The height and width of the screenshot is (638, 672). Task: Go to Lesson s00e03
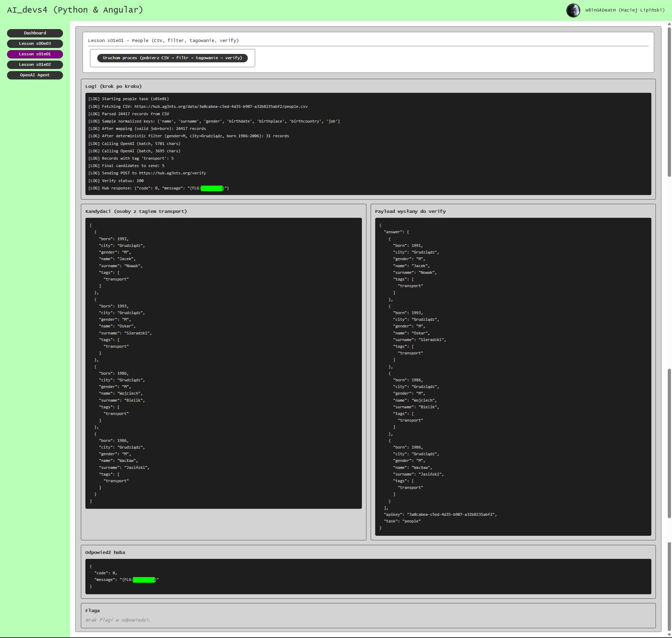[35, 43]
